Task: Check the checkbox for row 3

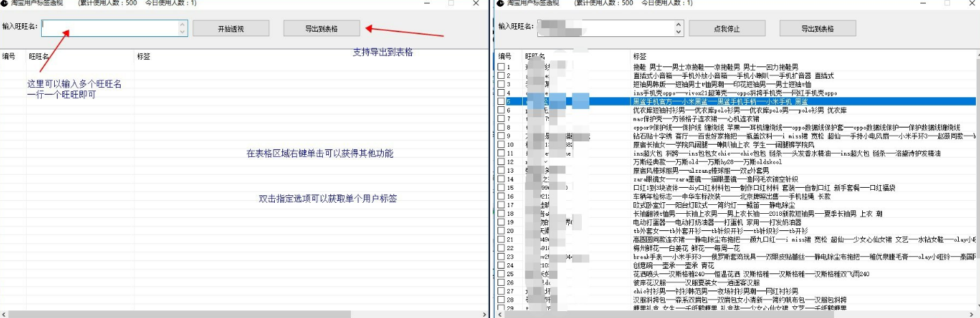Action: pyautogui.click(x=502, y=84)
